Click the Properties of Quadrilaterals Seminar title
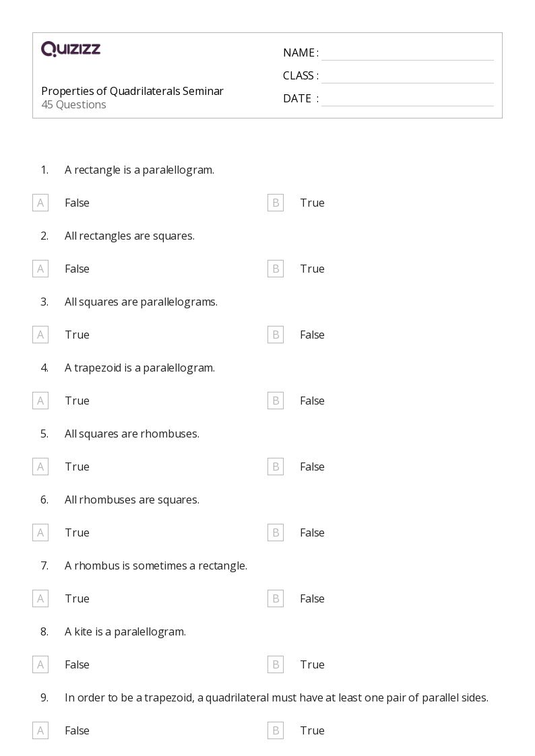 (132, 91)
